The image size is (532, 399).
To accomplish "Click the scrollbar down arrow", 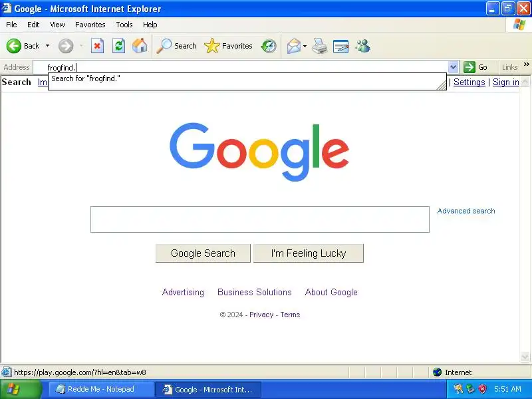I will pos(525,356).
